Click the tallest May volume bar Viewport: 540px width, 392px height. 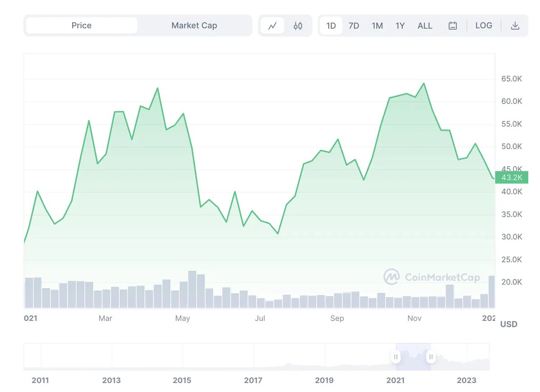tap(192, 289)
